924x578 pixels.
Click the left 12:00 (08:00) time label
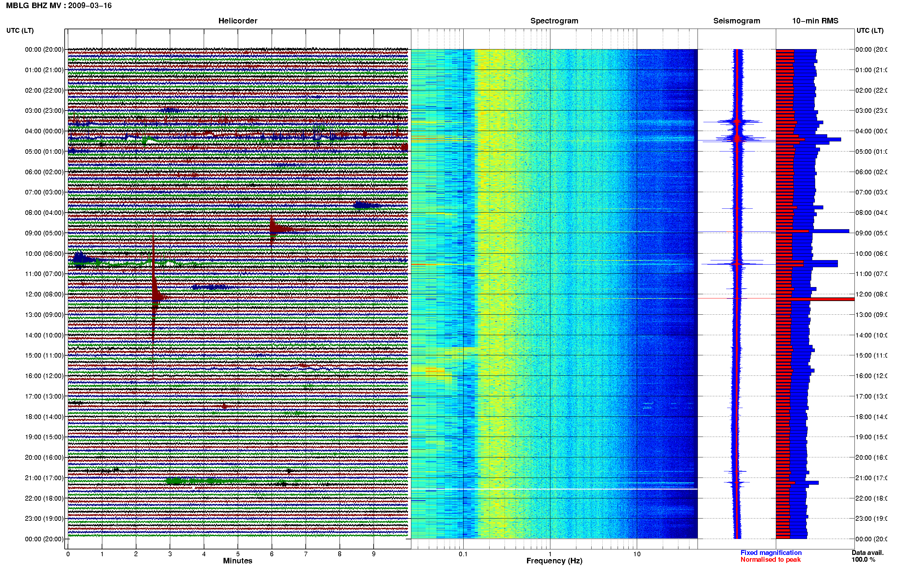click(x=44, y=294)
